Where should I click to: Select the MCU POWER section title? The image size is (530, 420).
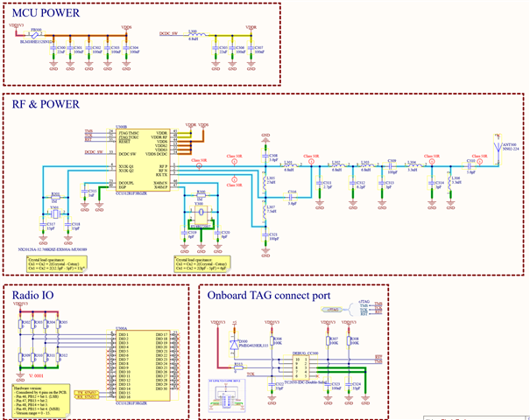click(46, 13)
